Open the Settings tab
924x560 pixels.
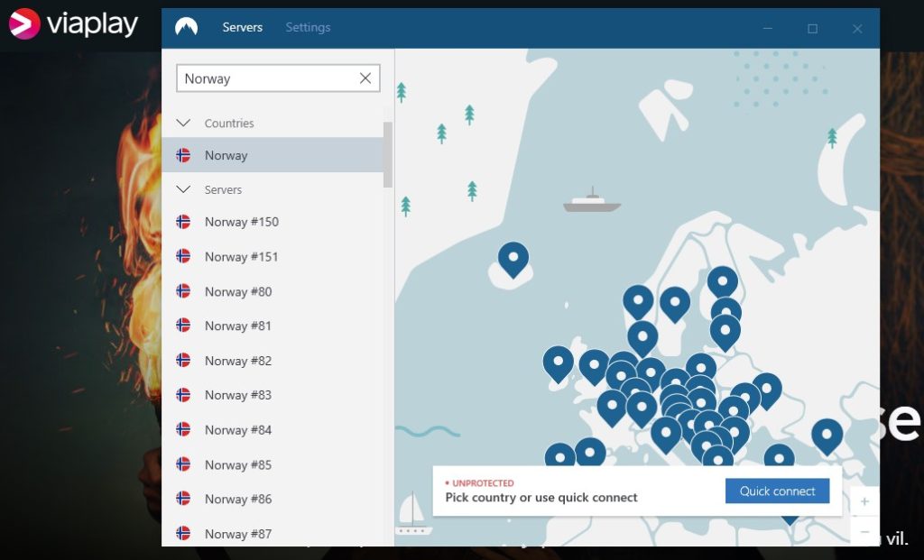(x=308, y=27)
